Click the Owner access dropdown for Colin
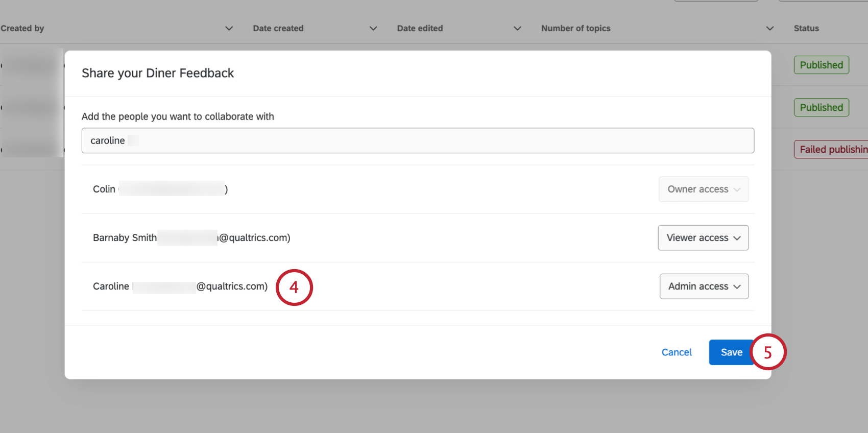 click(x=703, y=189)
